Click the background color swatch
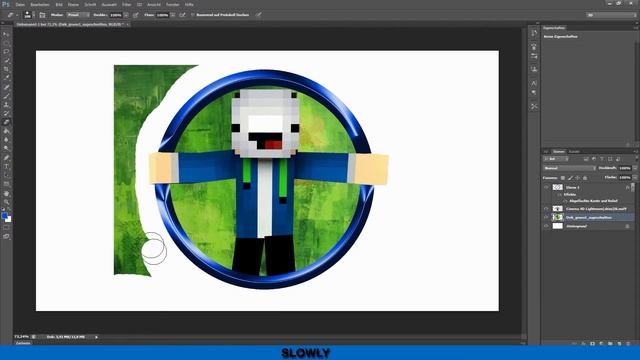Screen dimensions: 640x360 (9, 220)
